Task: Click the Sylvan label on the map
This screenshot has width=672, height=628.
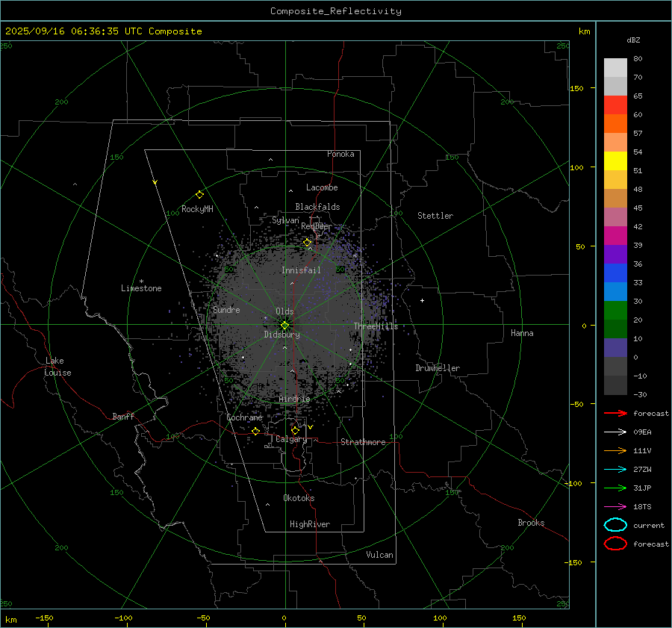Action: point(285,220)
